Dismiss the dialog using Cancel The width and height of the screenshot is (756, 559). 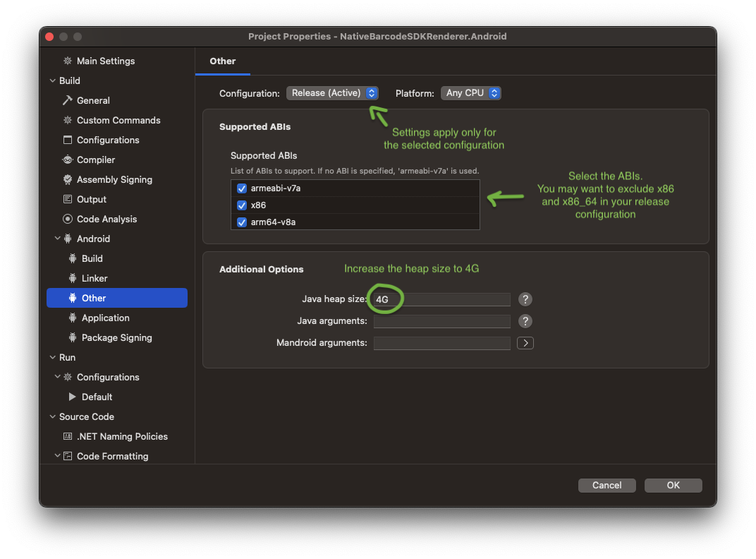point(606,485)
